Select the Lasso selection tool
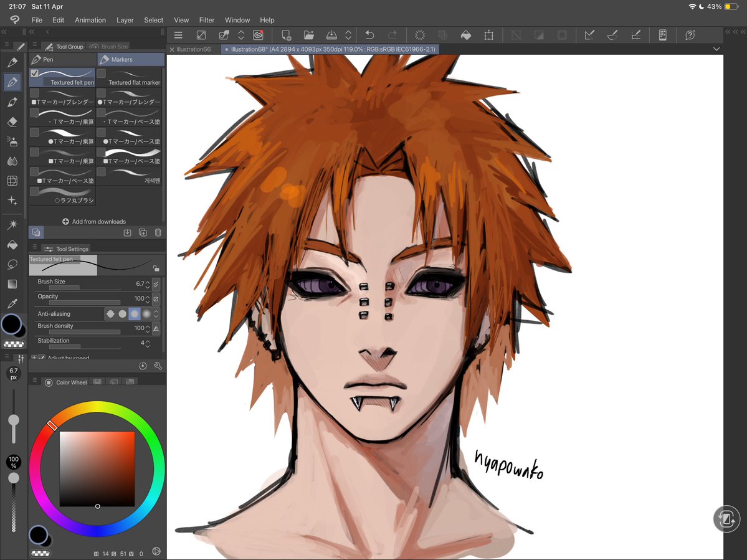The width and height of the screenshot is (747, 560). click(12, 264)
